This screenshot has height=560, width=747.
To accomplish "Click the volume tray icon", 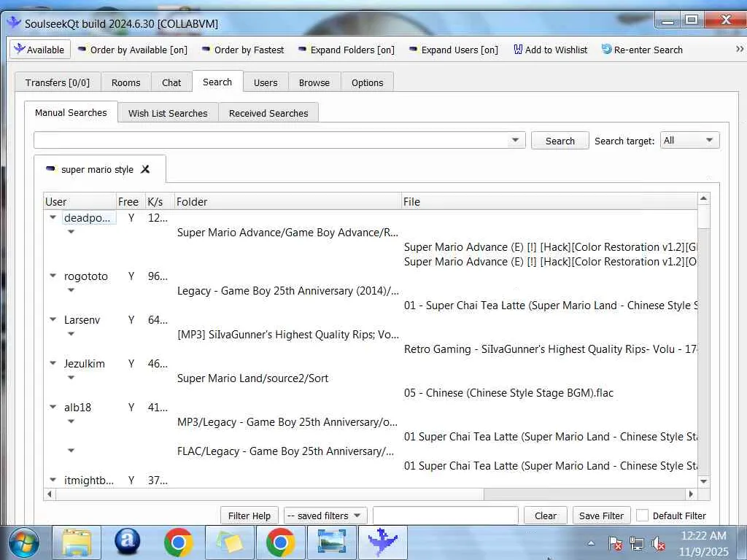I will [659, 543].
